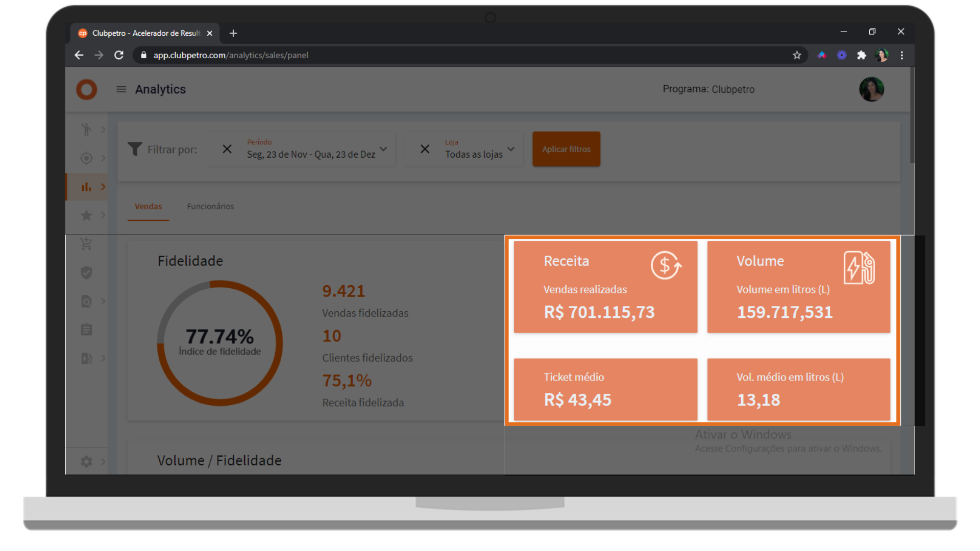The height and width of the screenshot is (551, 980).
Task: Open the star sidebar icon
Action: click(86, 215)
